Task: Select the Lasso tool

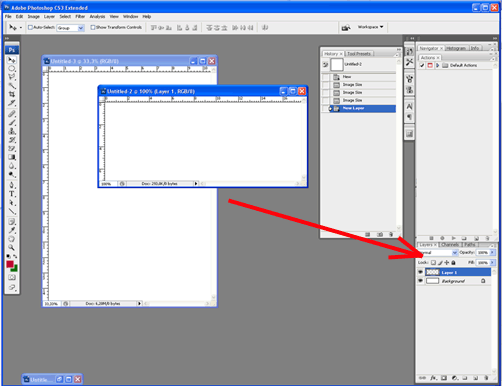Action: [x=12, y=77]
